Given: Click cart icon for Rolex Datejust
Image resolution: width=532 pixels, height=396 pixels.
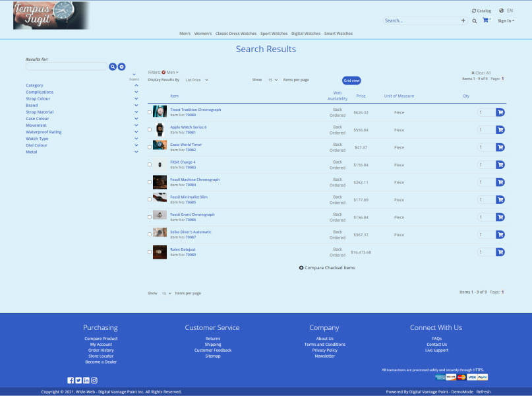Looking at the screenshot, I should click(500, 252).
